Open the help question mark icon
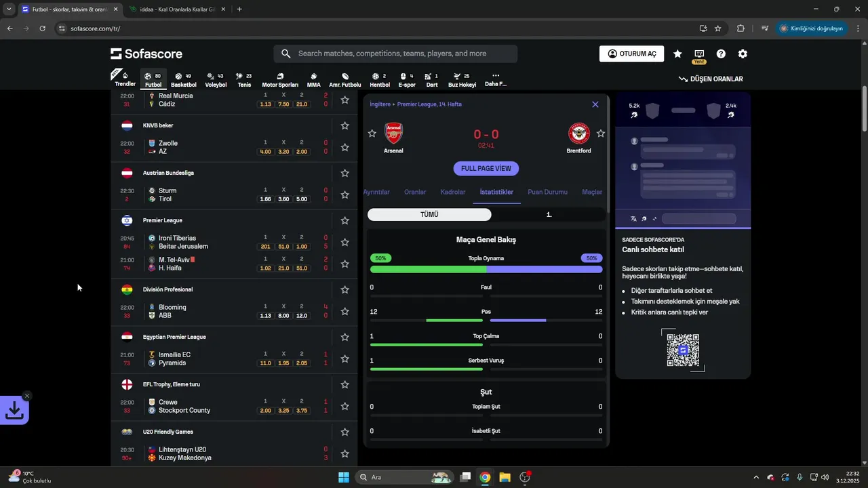The height and width of the screenshot is (488, 868). pos(721,54)
